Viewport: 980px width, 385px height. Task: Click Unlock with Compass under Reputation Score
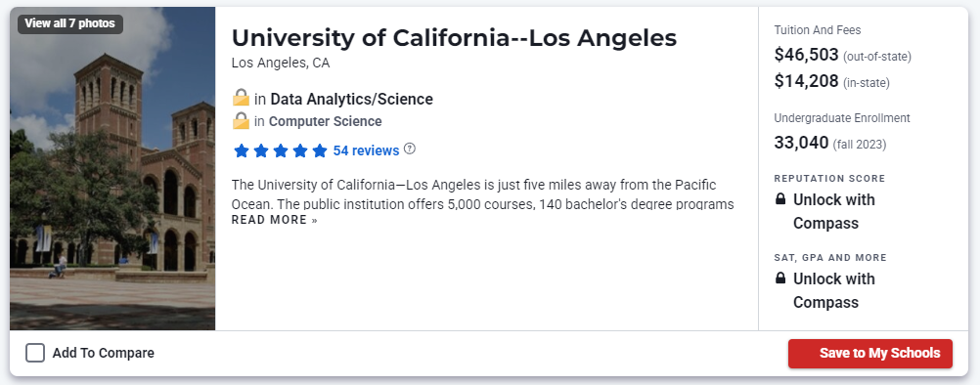[x=833, y=211]
